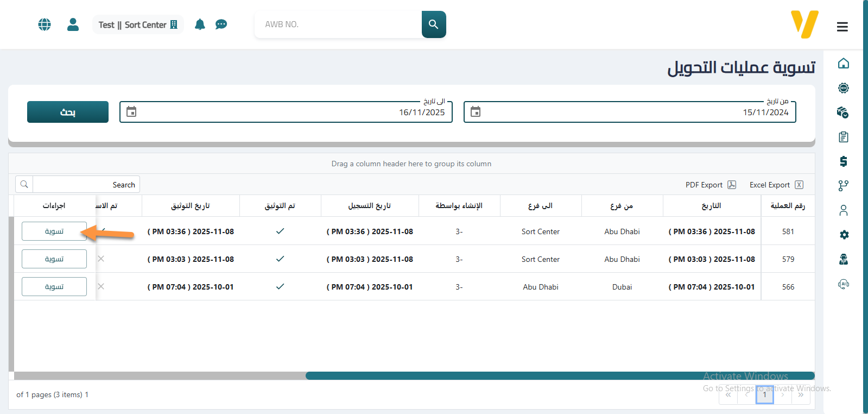Open calendar picker for the 16/11/2025 date
The height and width of the screenshot is (414, 868).
[131, 112]
